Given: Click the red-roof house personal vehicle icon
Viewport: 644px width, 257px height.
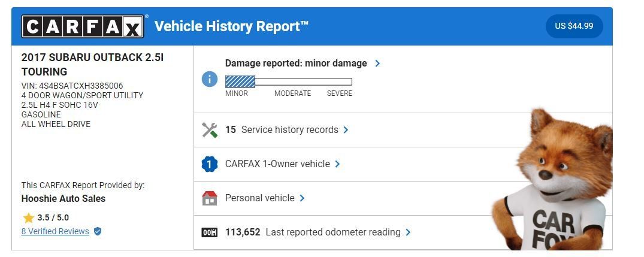Looking at the screenshot, I should click(x=210, y=198).
